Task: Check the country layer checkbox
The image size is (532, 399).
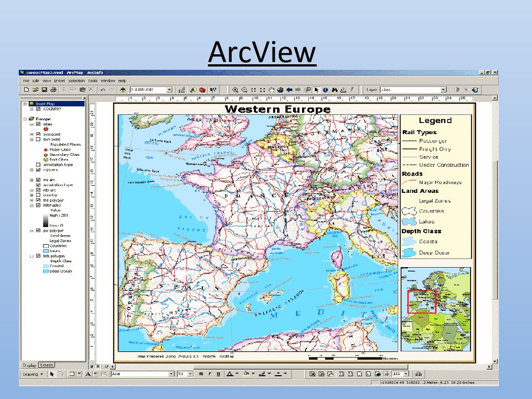Action: (38, 195)
